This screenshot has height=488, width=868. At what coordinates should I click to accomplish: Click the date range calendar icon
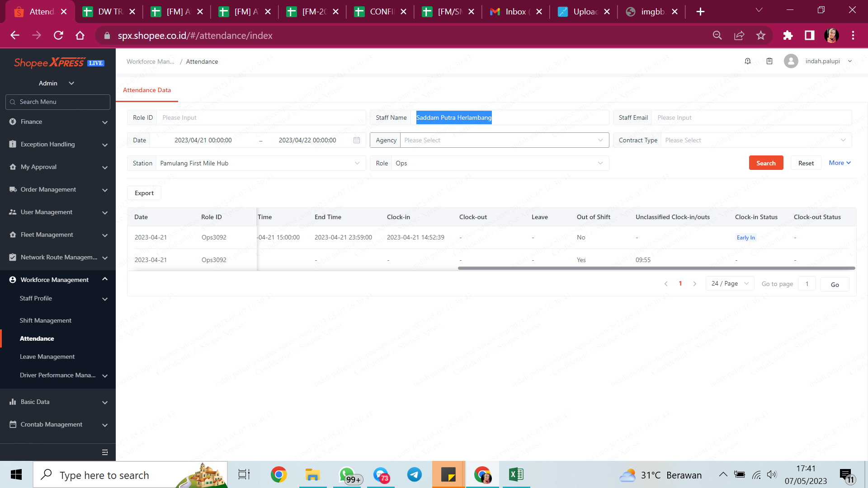(x=357, y=140)
